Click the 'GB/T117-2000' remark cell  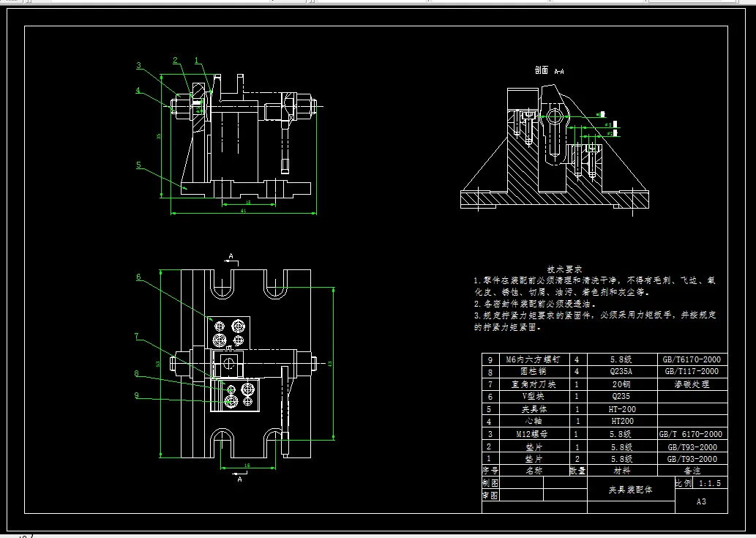(x=692, y=372)
